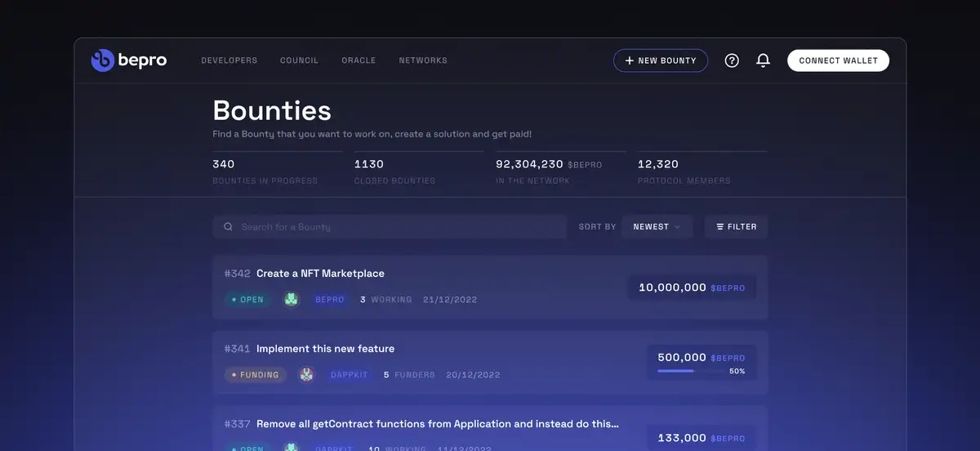Click avatar on bounty #342 row

click(292, 300)
